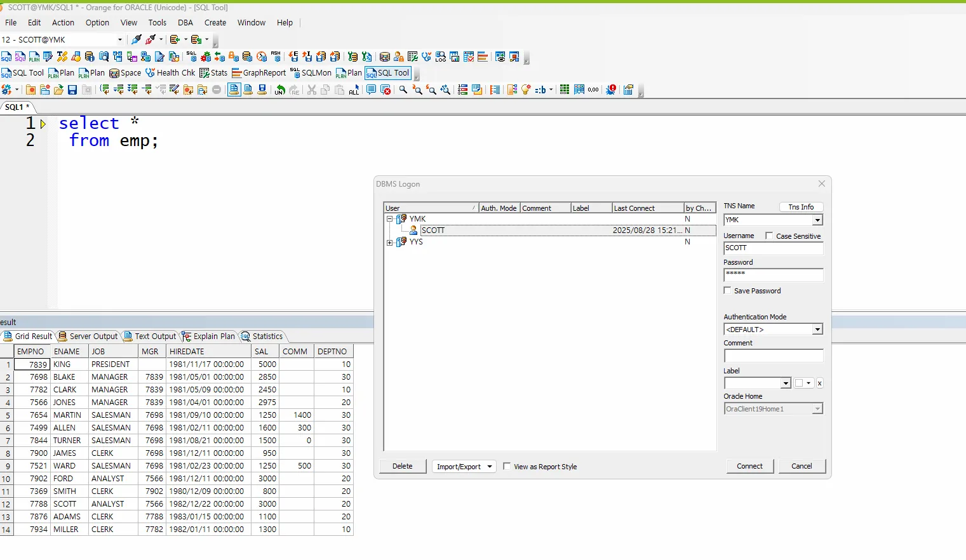Screen dimensions: 966x560
Task: Open SQLMon monitoring tool
Action: [x=311, y=73]
